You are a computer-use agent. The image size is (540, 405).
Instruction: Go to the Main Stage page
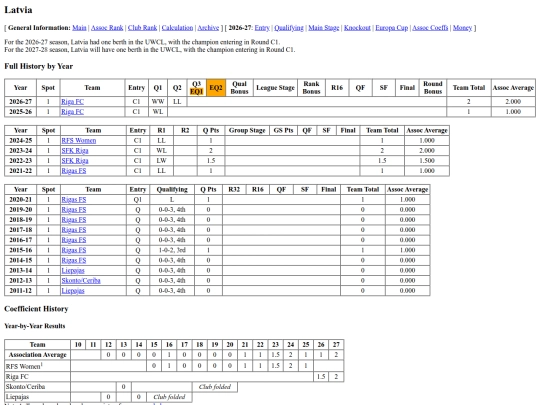[323, 28]
